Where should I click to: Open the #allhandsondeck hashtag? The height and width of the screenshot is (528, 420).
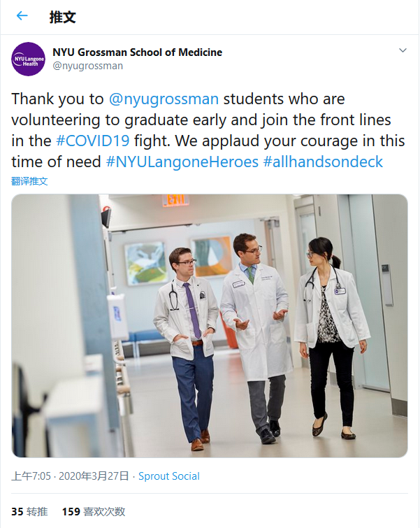coord(322,162)
